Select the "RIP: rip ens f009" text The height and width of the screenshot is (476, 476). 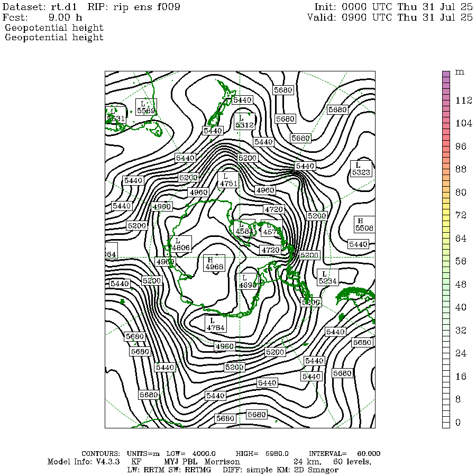click(134, 7)
